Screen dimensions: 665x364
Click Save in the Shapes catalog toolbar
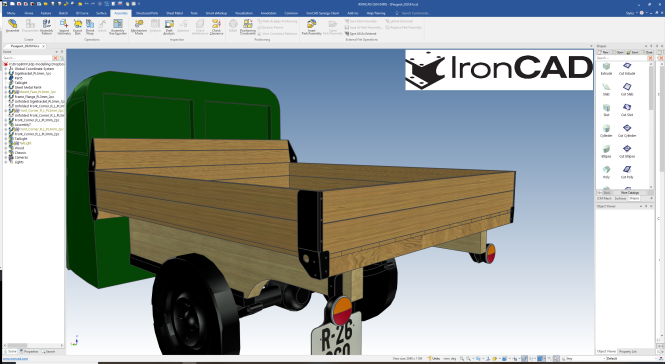[633, 52]
